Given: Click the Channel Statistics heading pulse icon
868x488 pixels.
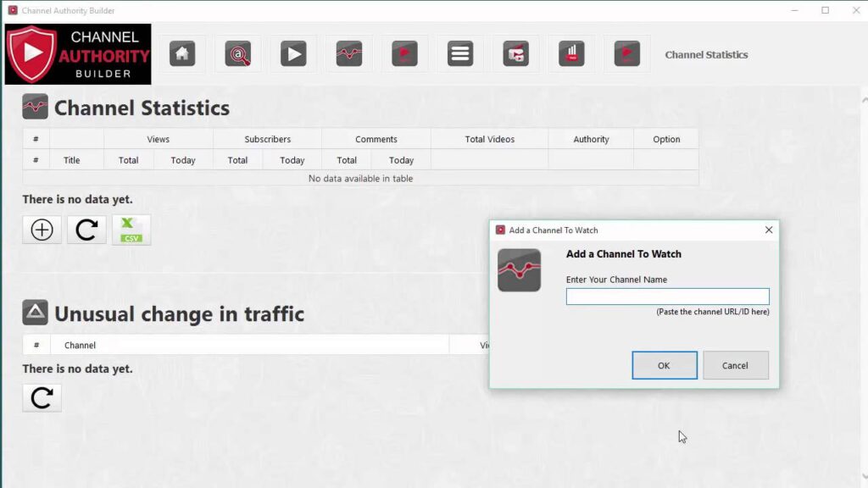Looking at the screenshot, I should coord(35,107).
